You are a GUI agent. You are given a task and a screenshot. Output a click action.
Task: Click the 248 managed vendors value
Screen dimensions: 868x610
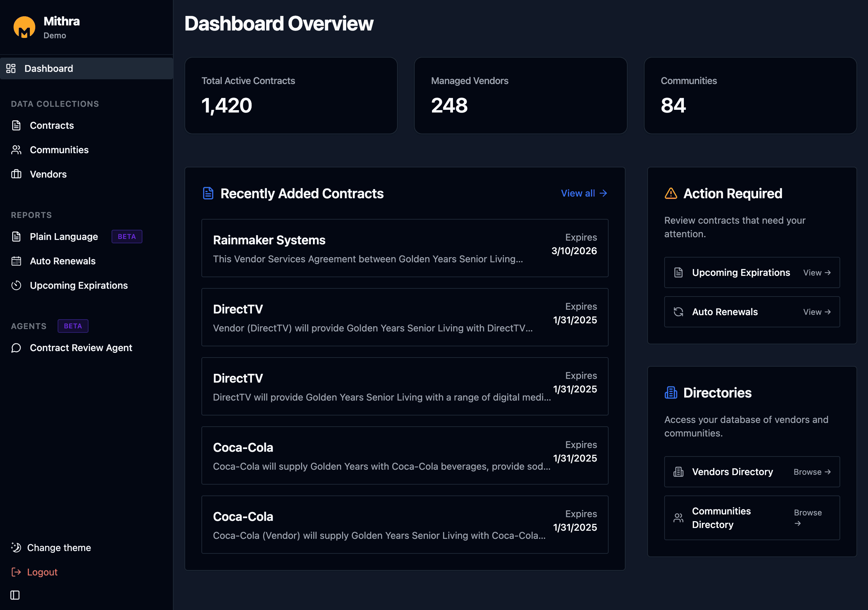(x=449, y=105)
